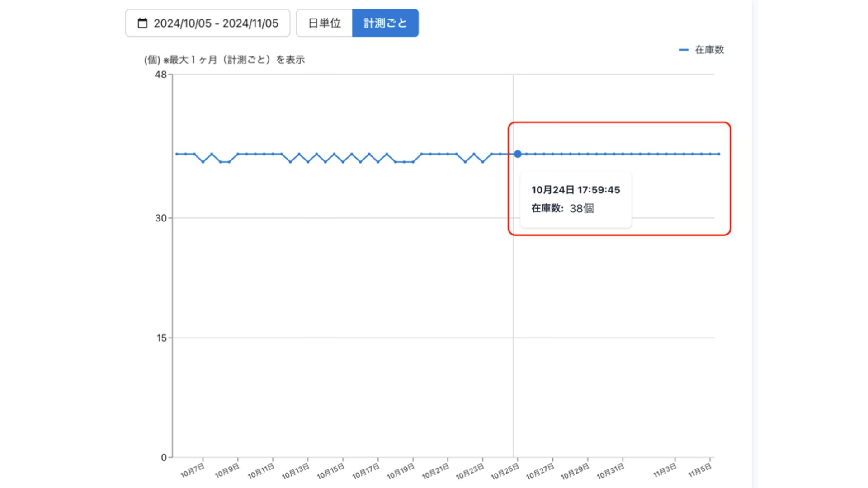Viewport: 868px width, 488px height.
Task: Click the 10月25日 x-axis label
Action: 505,471
